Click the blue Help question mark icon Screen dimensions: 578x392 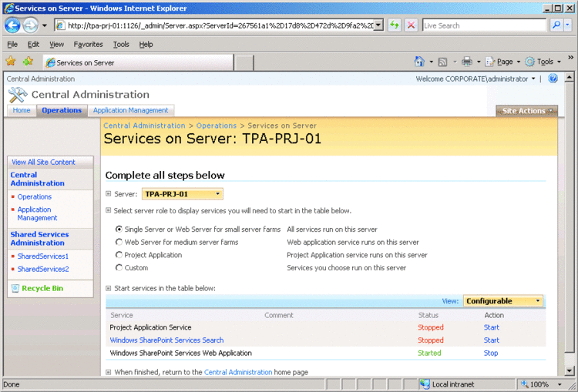(553, 79)
